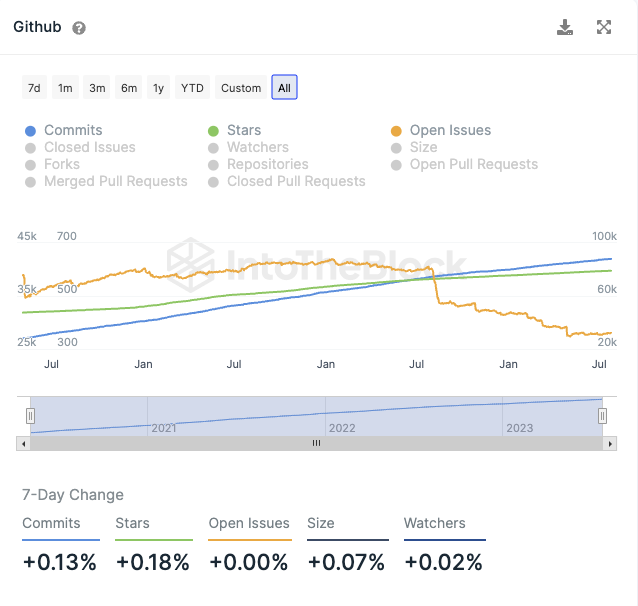
Task: Expand chart to fullscreen
Action: click(604, 28)
